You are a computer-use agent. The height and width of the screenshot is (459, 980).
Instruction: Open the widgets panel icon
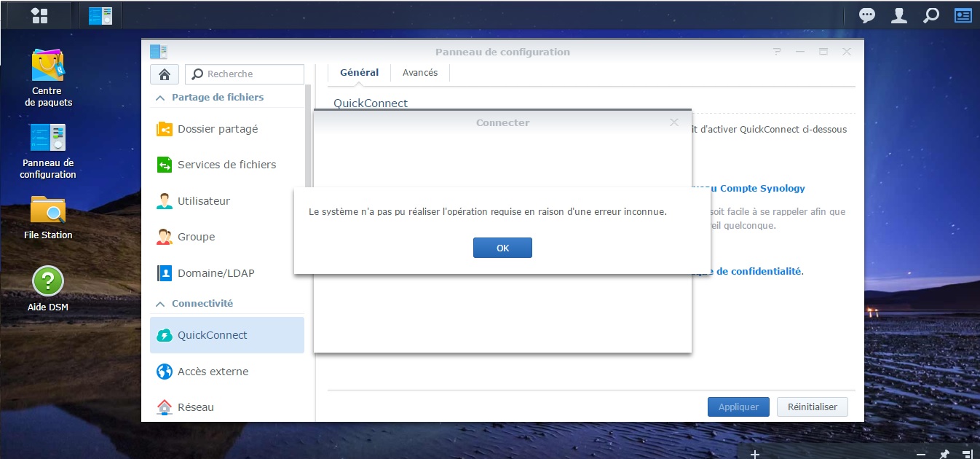(x=963, y=15)
